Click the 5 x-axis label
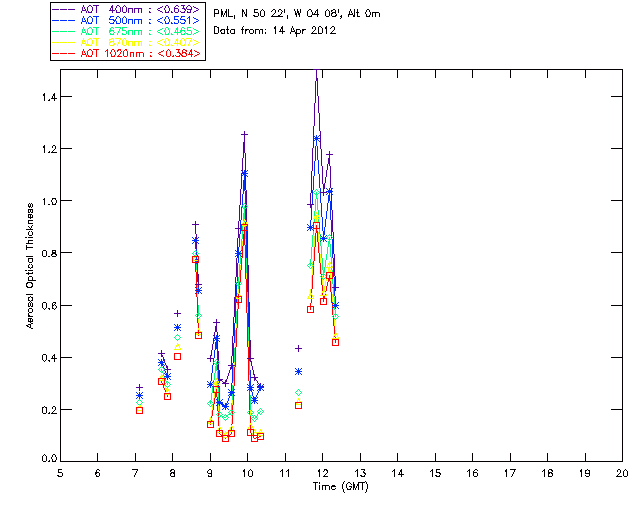The image size is (640, 512). pos(60,473)
